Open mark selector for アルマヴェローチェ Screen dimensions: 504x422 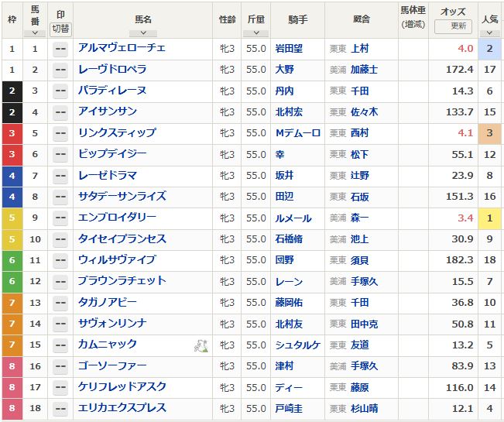click(60, 50)
